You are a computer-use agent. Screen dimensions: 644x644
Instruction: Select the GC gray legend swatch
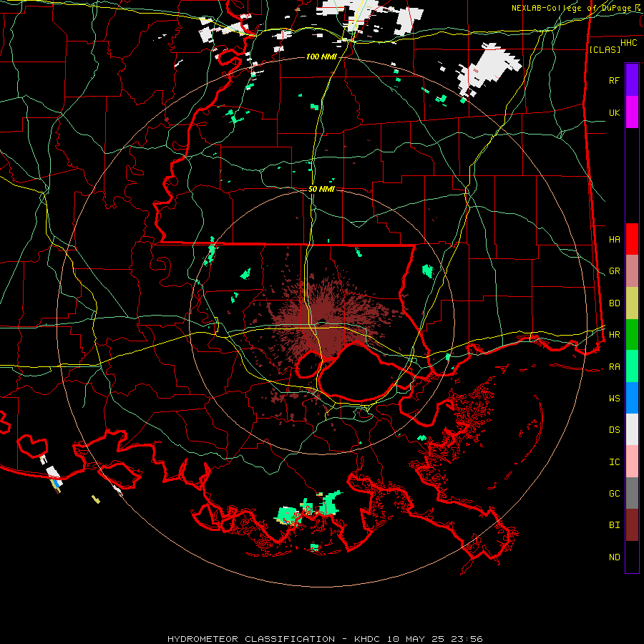[x=632, y=493]
